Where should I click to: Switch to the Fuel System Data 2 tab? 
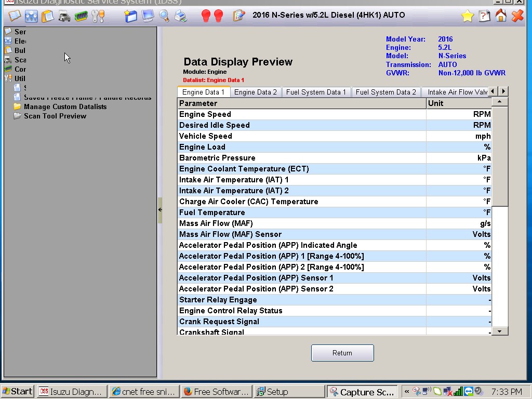[x=386, y=92]
